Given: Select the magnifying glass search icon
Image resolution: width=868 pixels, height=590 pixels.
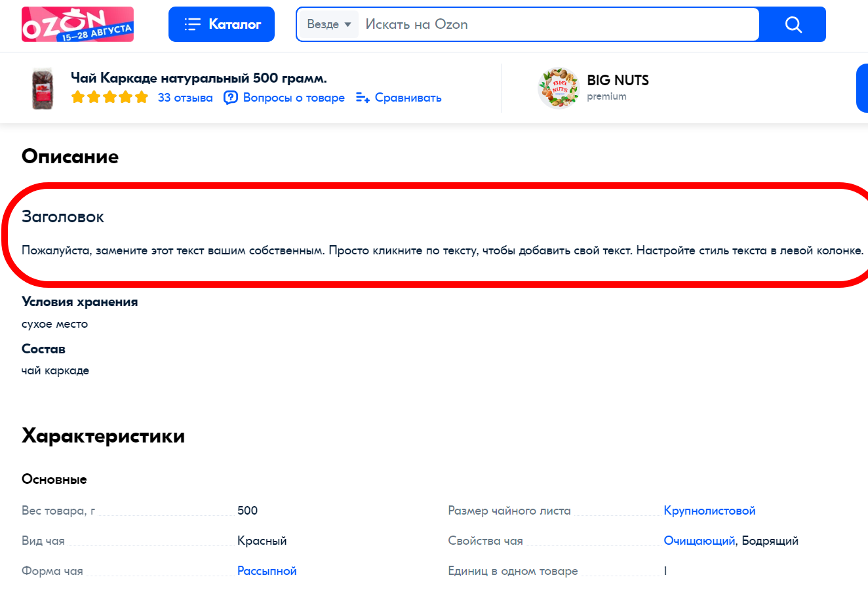Looking at the screenshot, I should (x=793, y=24).
